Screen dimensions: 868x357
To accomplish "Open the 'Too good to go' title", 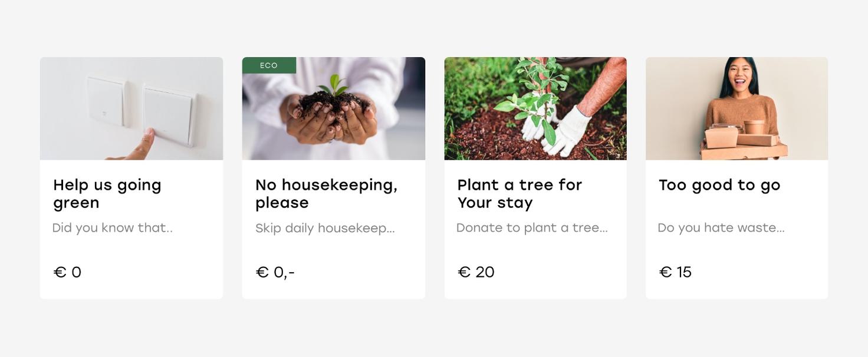I will click(x=719, y=185).
